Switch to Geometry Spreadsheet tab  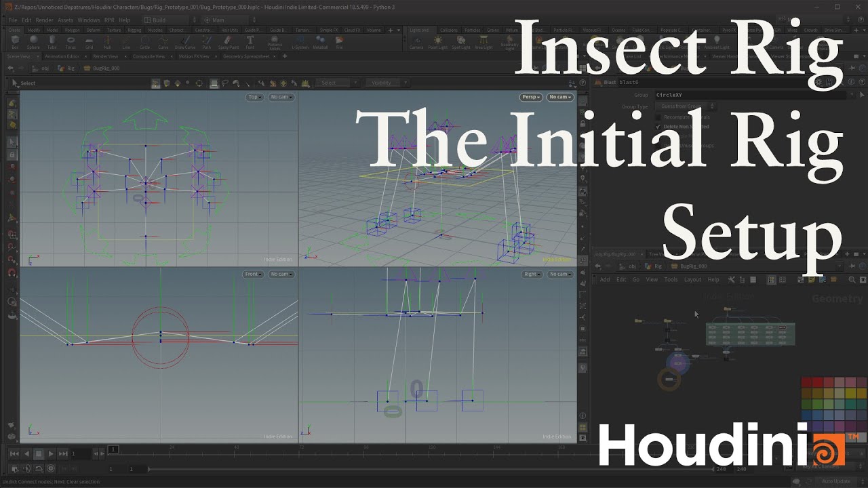point(246,56)
